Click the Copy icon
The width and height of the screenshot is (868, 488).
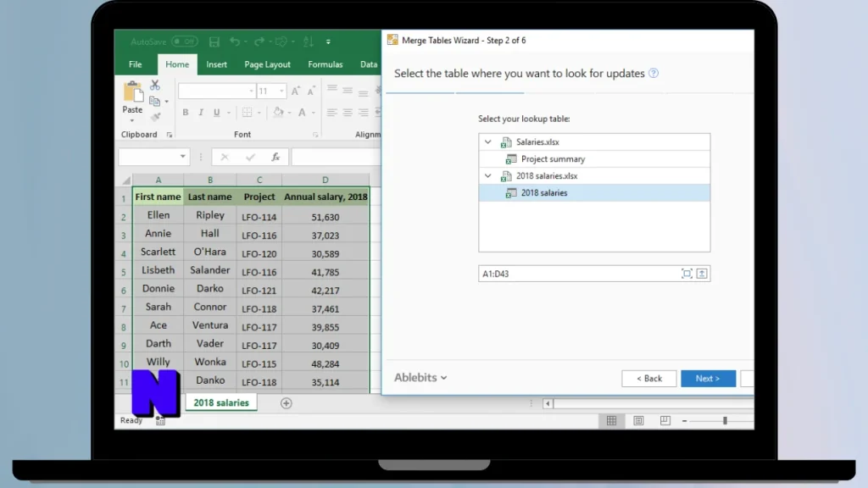click(155, 102)
